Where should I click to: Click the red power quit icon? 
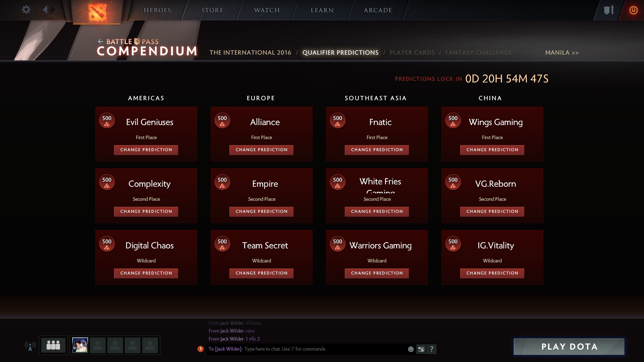[633, 10]
